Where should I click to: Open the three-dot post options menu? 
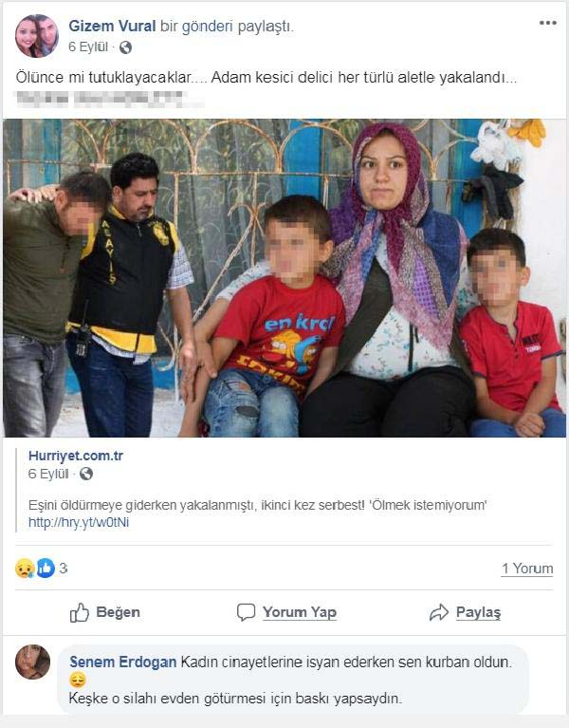point(548,23)
